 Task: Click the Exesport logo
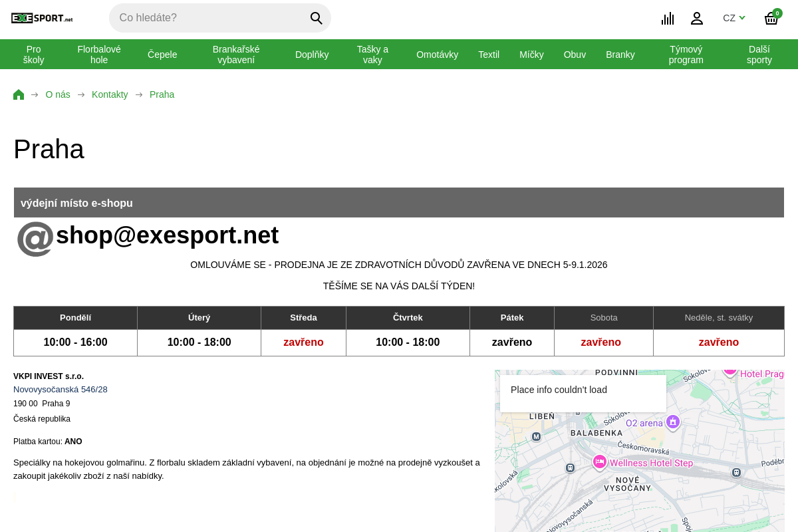click(41, 18)
